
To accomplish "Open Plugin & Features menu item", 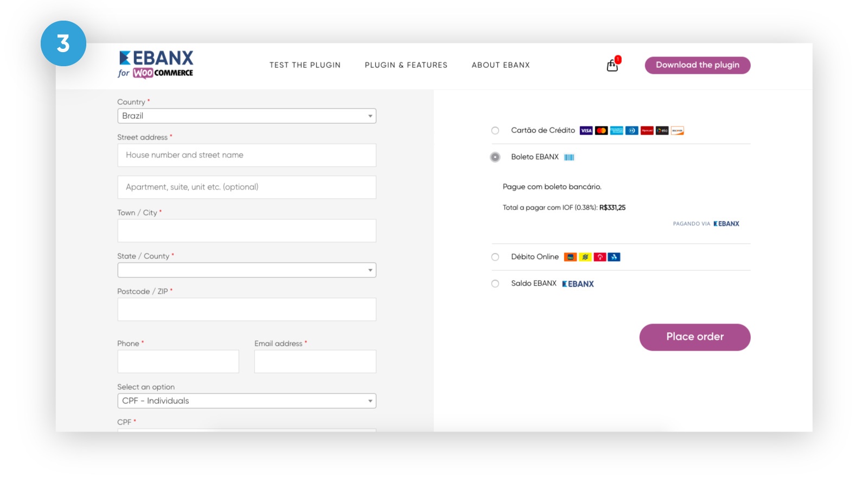I will click(406, 65).
